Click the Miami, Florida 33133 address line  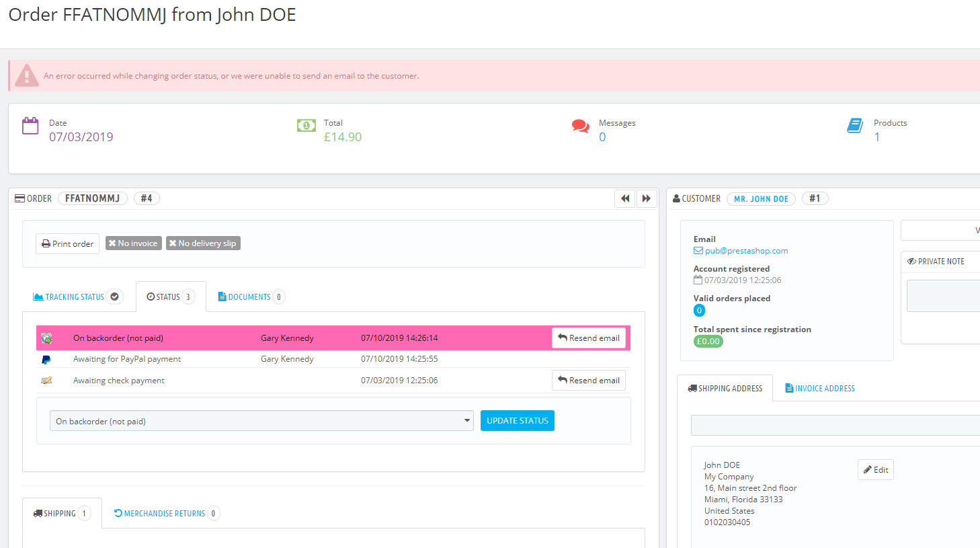(x=743, y=500)
